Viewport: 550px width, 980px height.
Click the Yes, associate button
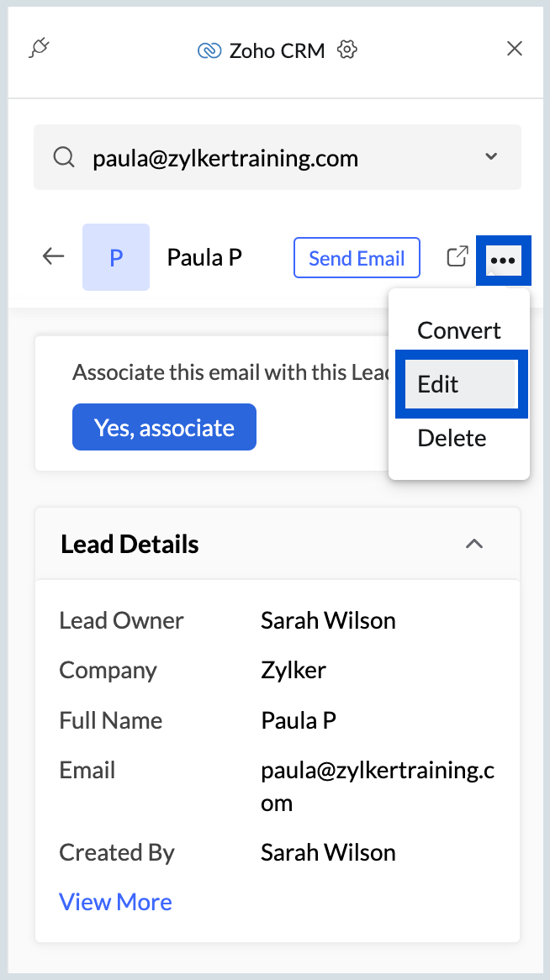(x=164, y=428)
